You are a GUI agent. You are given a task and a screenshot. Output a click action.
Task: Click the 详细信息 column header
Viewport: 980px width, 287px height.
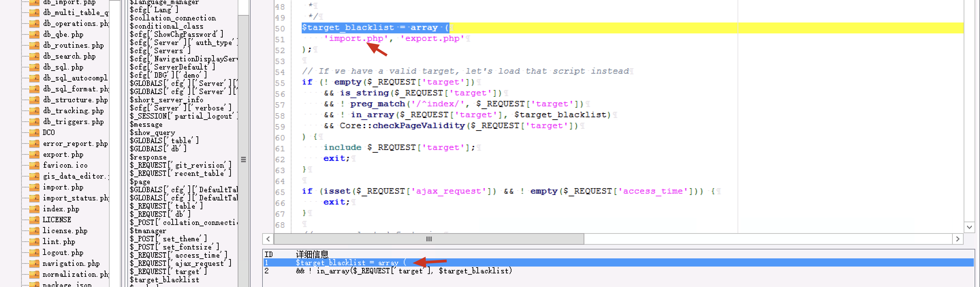pyautogui.click(x=312, y=255)
